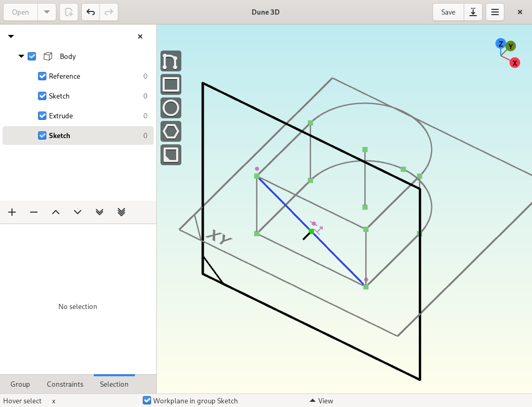Select the Reference group row
The image size is (532, 407).
coord(78,76)
